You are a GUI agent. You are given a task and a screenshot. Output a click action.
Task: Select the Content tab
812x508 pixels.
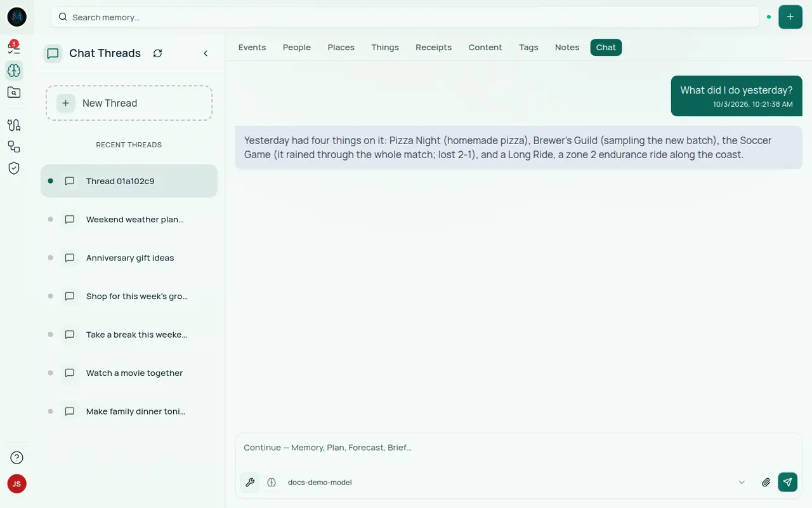[x=485, y=48]
